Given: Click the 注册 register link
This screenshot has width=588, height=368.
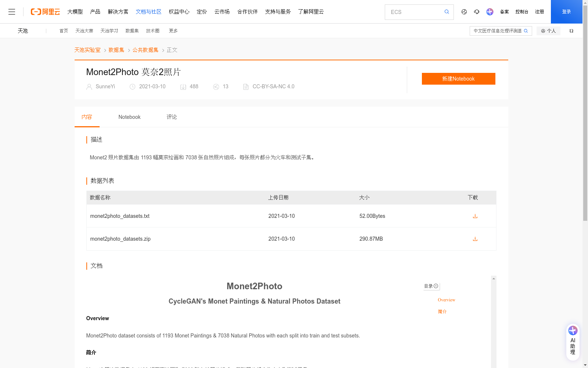Looking at the screenshot, I should [x=539, y=12].
